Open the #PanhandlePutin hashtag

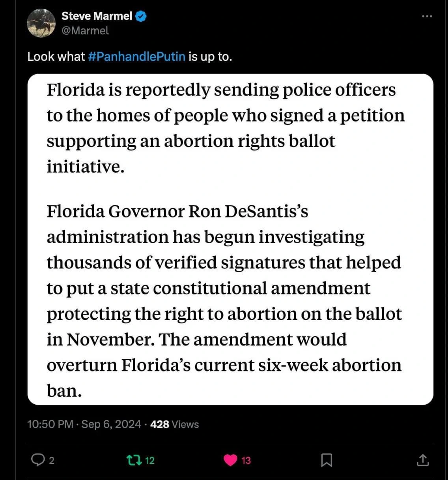click(136, 56)
